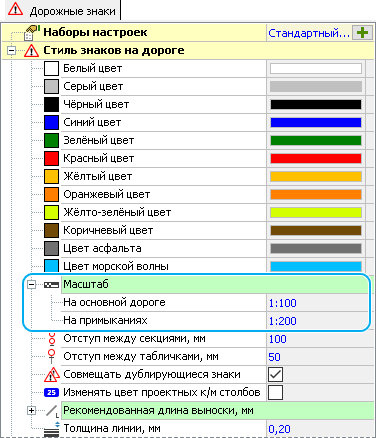Viewport: 376px width, 438px height.
Task: Expand Рекомендованная длина выноски group
Action: coord(32,410)
